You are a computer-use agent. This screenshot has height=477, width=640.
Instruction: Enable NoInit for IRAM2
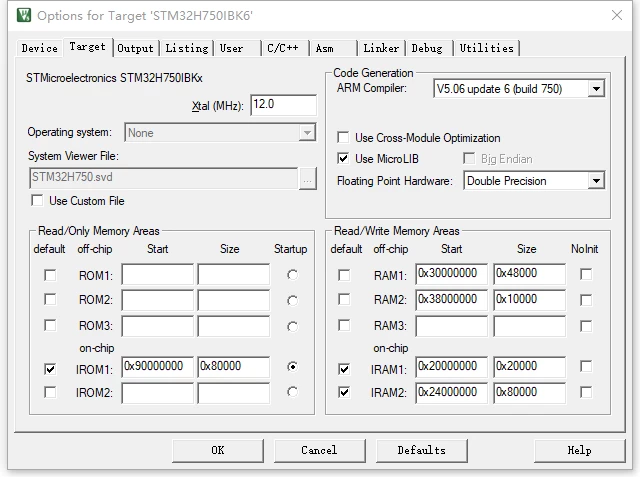click(x=586, y=392)
